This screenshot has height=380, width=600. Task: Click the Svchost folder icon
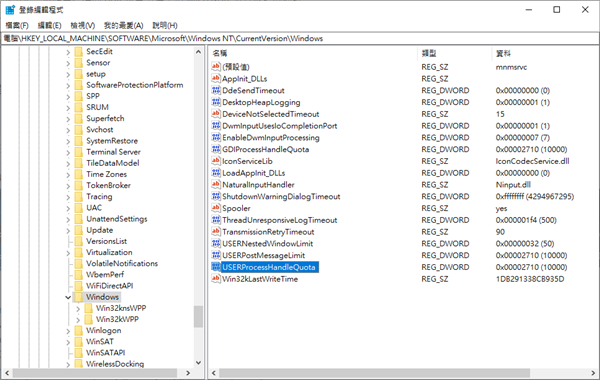78,130
